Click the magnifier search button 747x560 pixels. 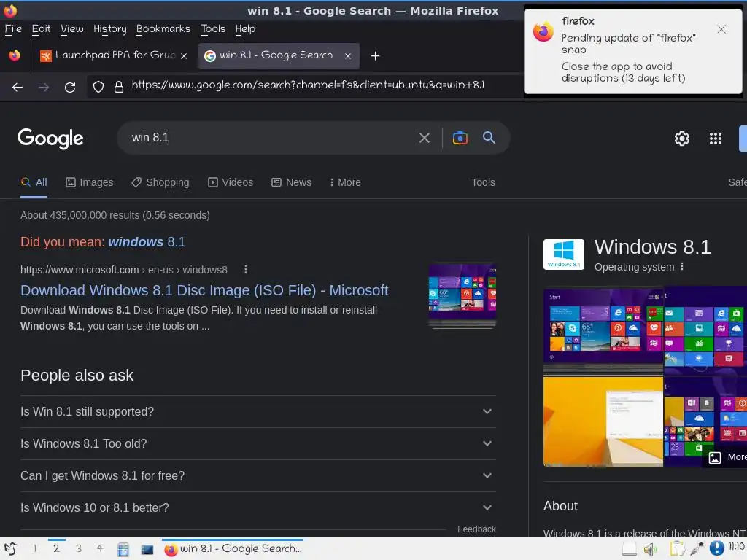tap(489, 138)
